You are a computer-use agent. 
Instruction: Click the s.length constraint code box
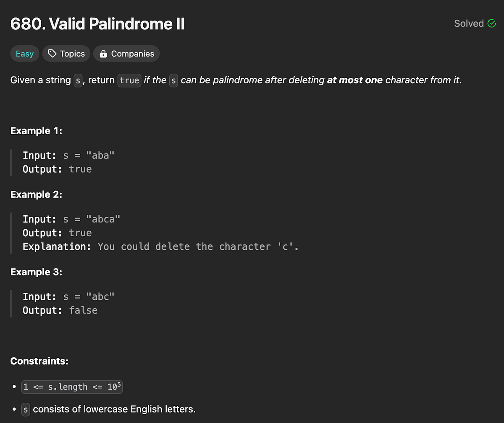click(72, 386)
